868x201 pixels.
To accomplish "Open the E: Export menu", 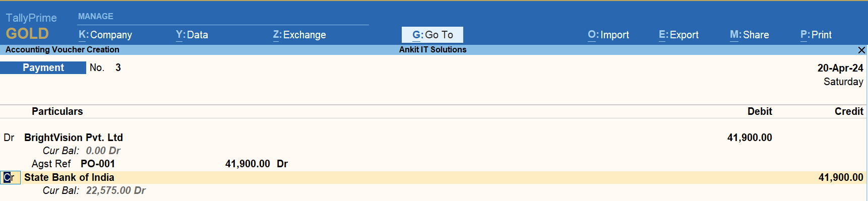I will (678, 35).
